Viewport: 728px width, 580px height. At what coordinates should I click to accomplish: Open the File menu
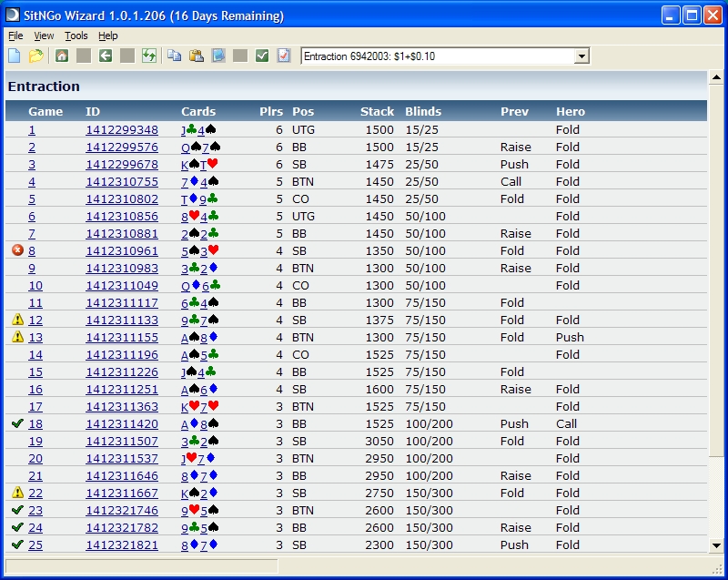point(15,36)
